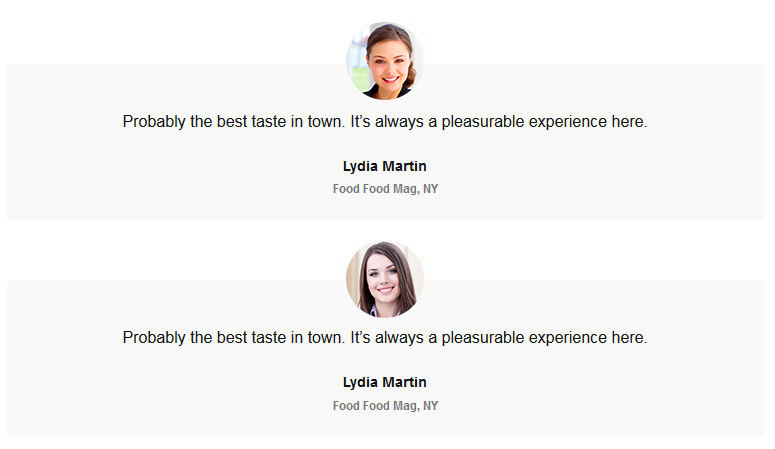Click the avatar photo with long loose hair

coord(385,279)
